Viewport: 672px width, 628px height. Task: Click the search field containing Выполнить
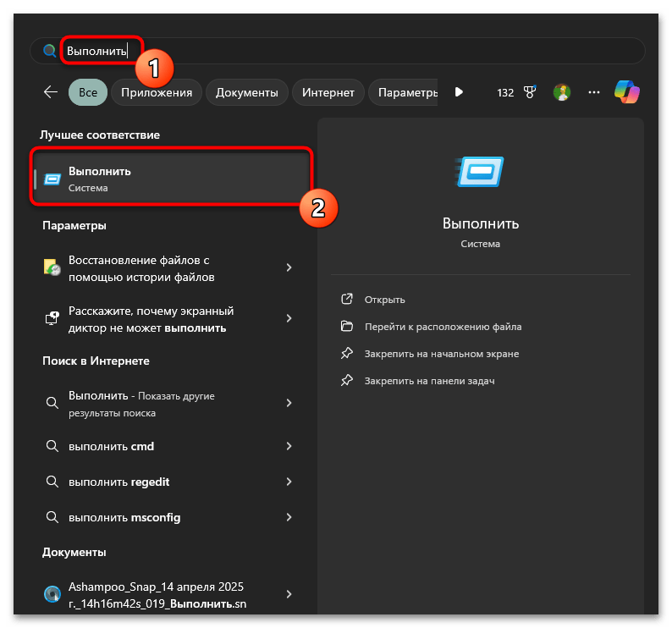coord(338,51)
